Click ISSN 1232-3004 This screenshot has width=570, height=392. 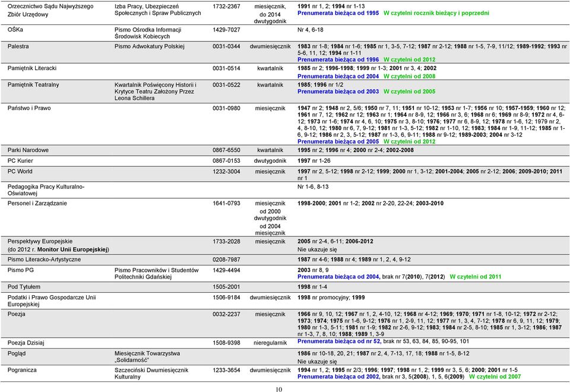(226, 172)
